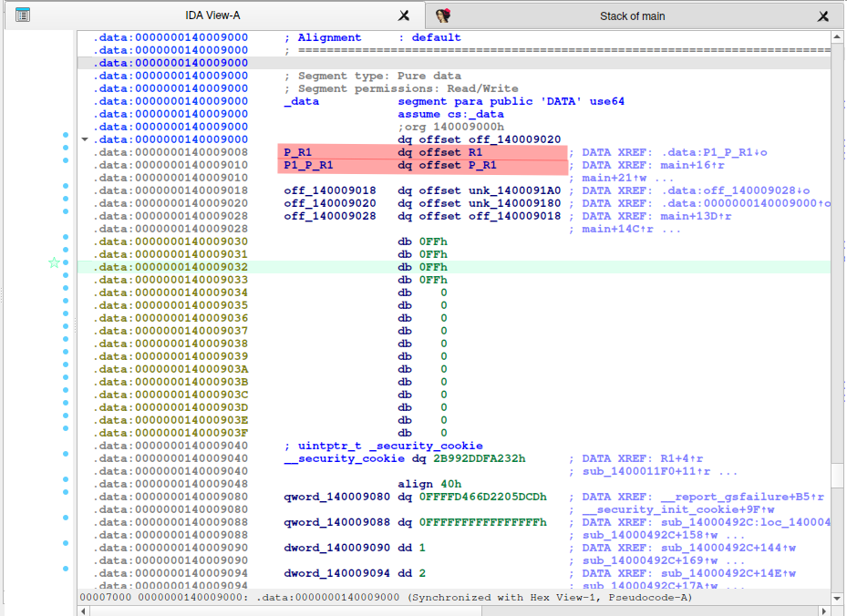Screen dimensions: 847x616
Task: Collapse the _data segment arrow at 140009000
Action: click(x=85, y=139)
